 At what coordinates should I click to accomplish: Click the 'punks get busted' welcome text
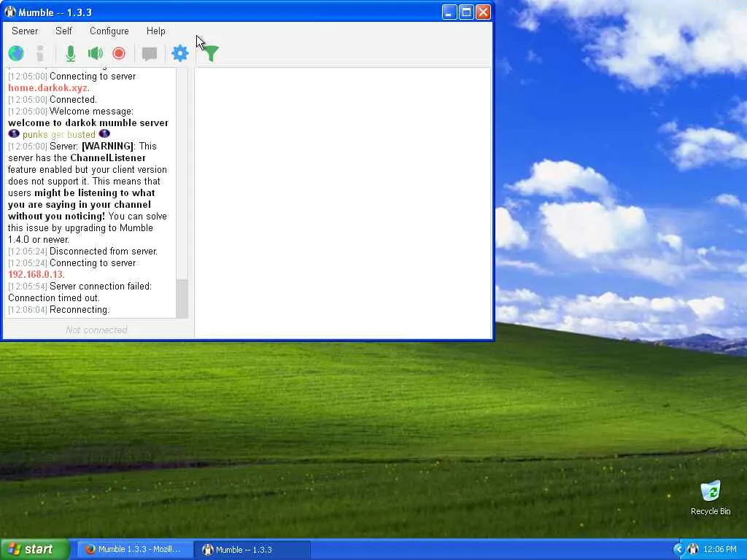[59, 135]
